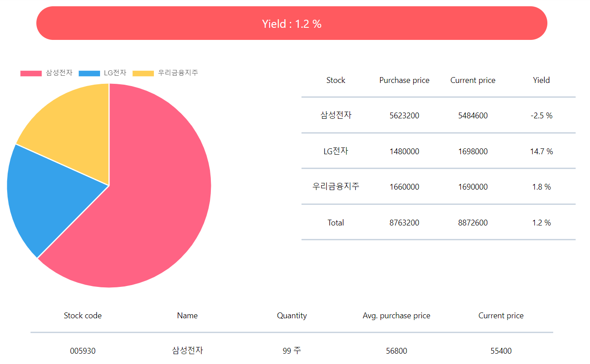This screenshot has width=590, height=364.
Task: Toggle the 삼성전자 legend color box
Action: (x=31, y=73)
